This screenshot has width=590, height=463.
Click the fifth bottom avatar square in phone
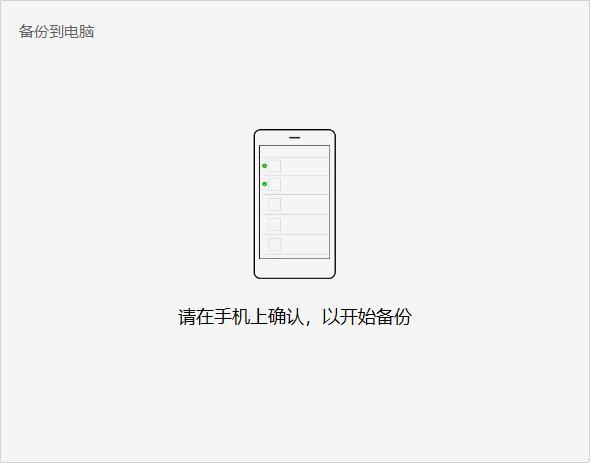[x=274, y=244]
